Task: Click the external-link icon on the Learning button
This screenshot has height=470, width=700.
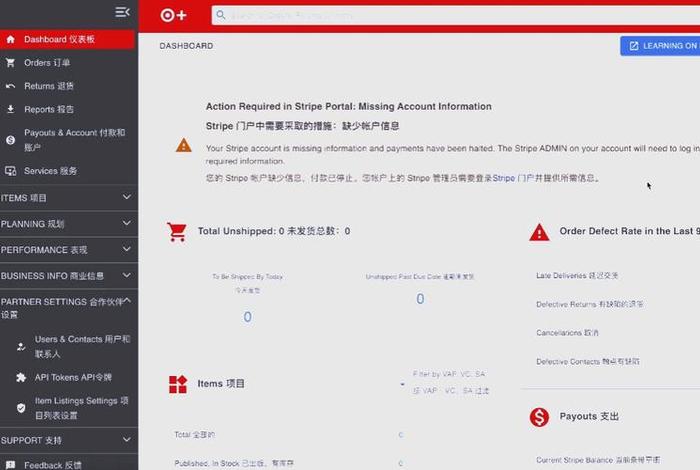Action: (x=634, y=46)
